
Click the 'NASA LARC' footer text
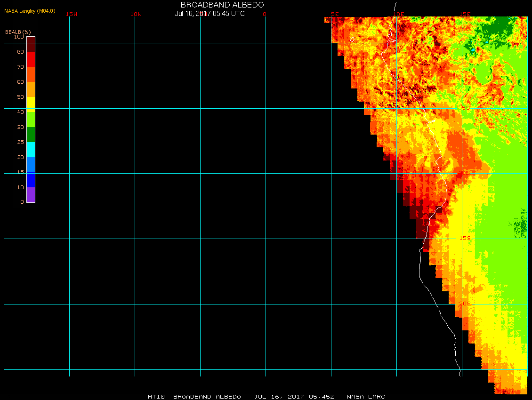366,397
